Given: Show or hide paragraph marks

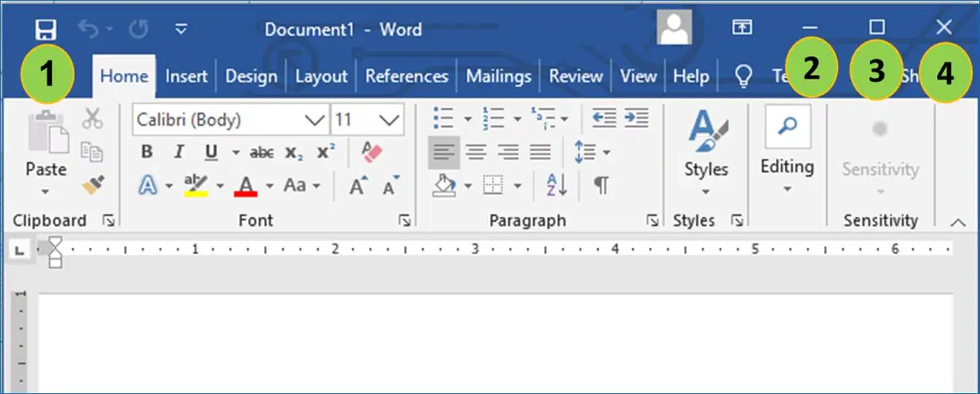Looking at the screenshot, I should pyautogui.click(x=602, y=186).
